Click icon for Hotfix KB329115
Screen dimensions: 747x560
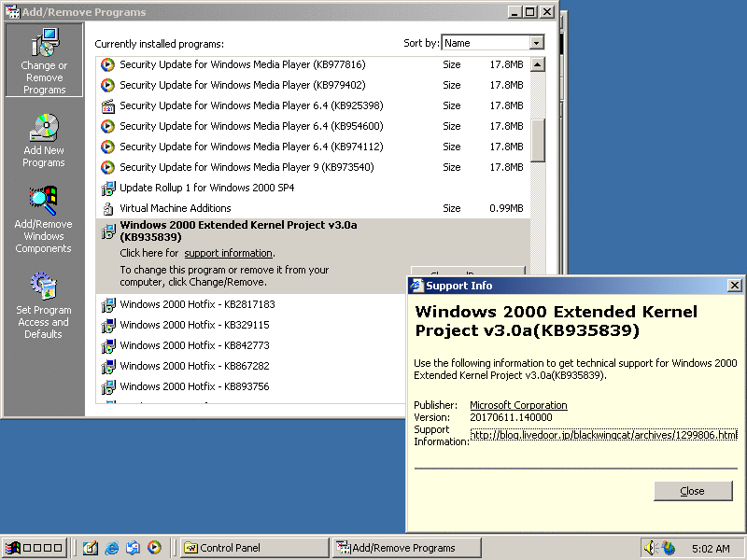coord(108,325)
